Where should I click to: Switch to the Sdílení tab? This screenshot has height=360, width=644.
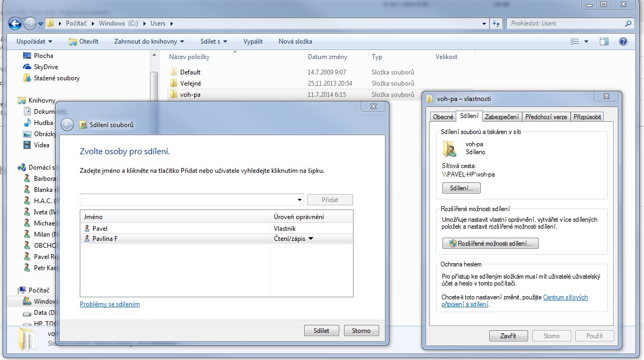469,115
